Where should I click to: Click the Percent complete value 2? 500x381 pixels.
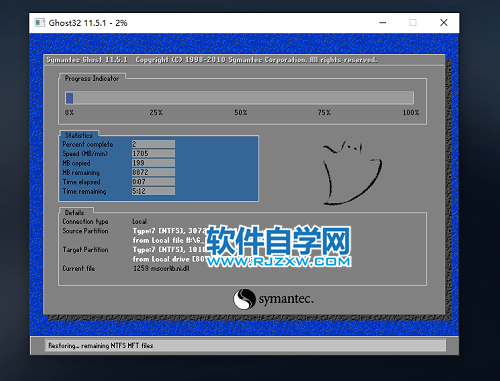point(153,144)
